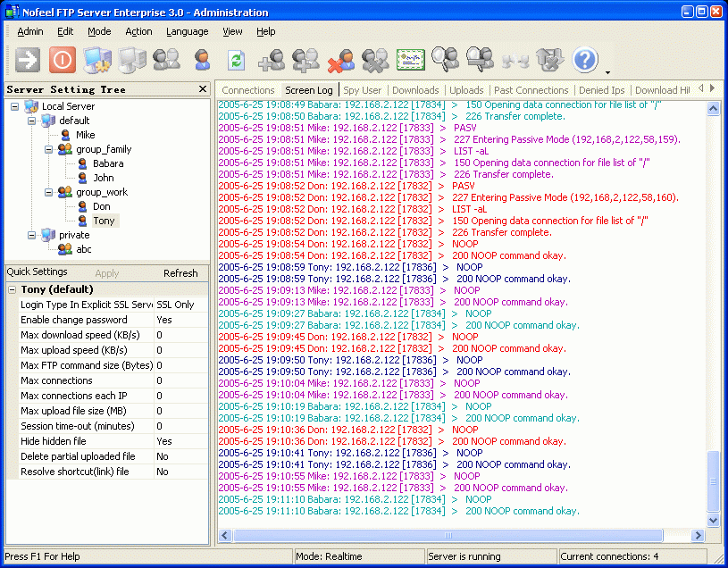
Task: Click the Session time-out value field
Action: pos(181,426)
